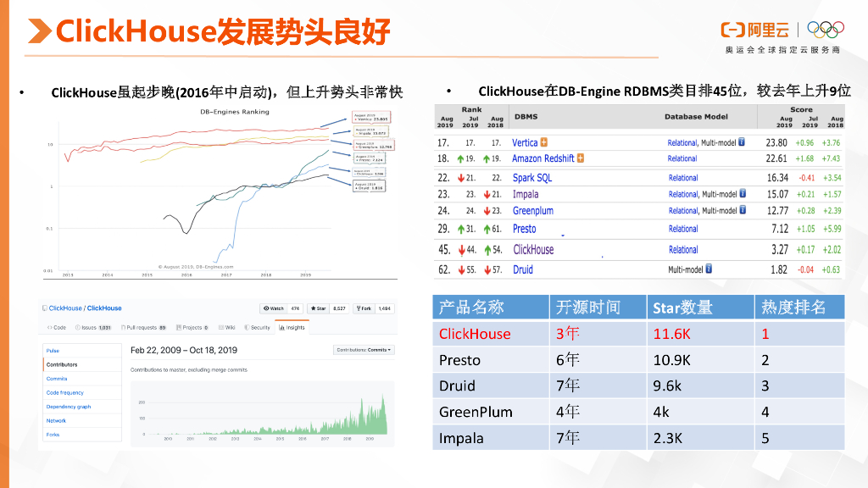The image size is (868, 488).
Task: Click the Relational link in the Amazon Redshift row
Action: pyautogui.click(x=682, y=158)
